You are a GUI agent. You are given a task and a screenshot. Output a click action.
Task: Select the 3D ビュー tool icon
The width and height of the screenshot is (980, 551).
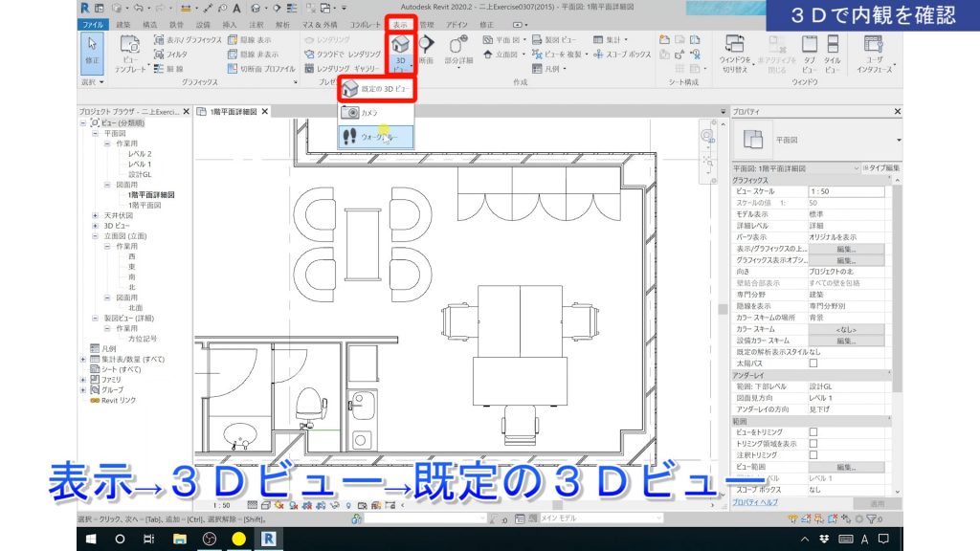pos(399,46)
